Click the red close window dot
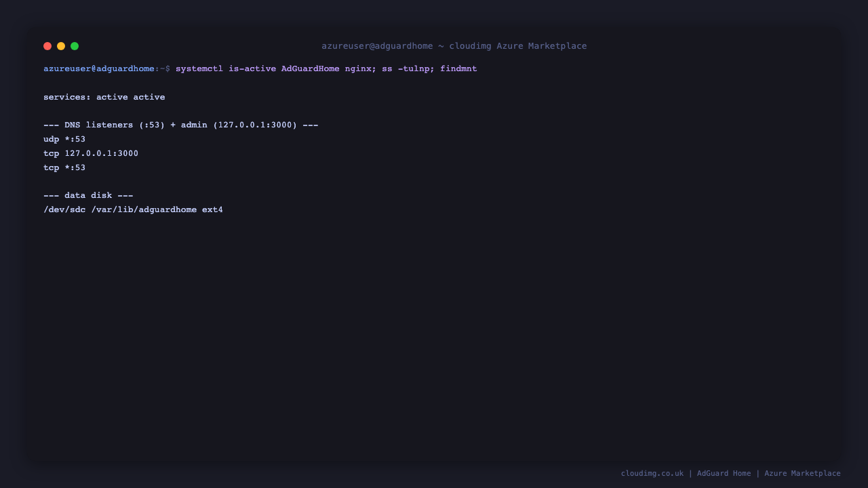The width and height of the screenshot is (868, 488). tap(47, 46)
